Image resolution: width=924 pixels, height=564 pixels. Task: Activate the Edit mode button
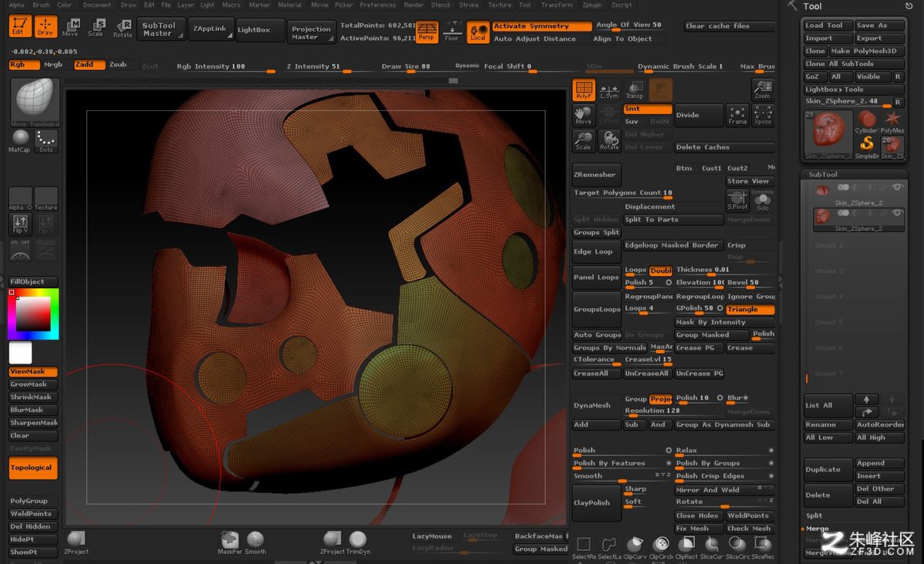tap(20, 27)
